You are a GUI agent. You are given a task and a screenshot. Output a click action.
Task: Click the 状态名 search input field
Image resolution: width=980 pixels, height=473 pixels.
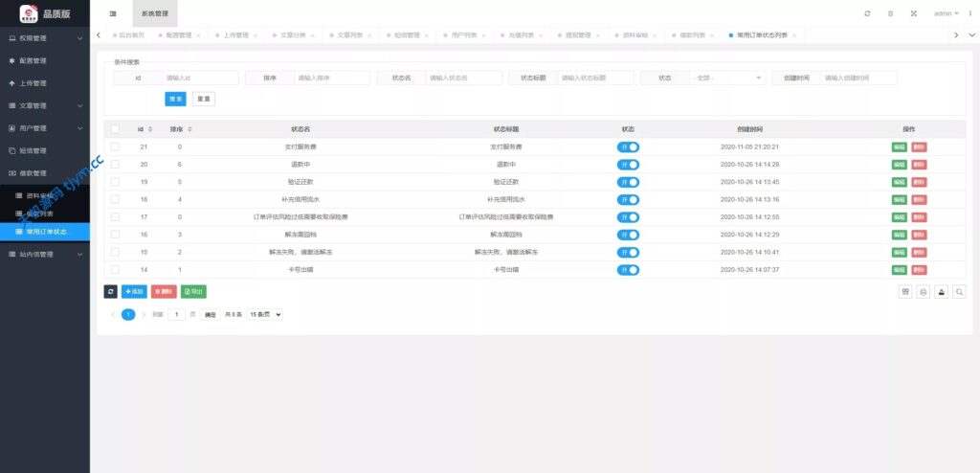463,78
